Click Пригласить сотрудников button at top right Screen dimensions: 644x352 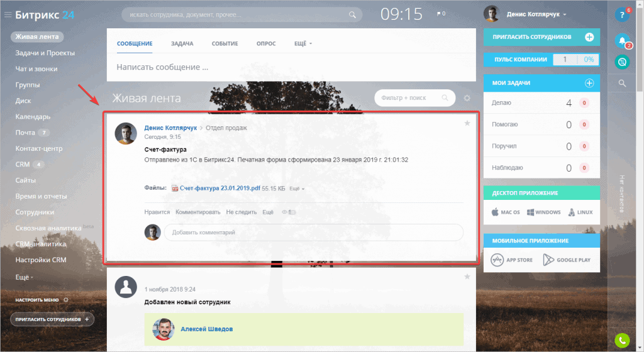[541, 37]
